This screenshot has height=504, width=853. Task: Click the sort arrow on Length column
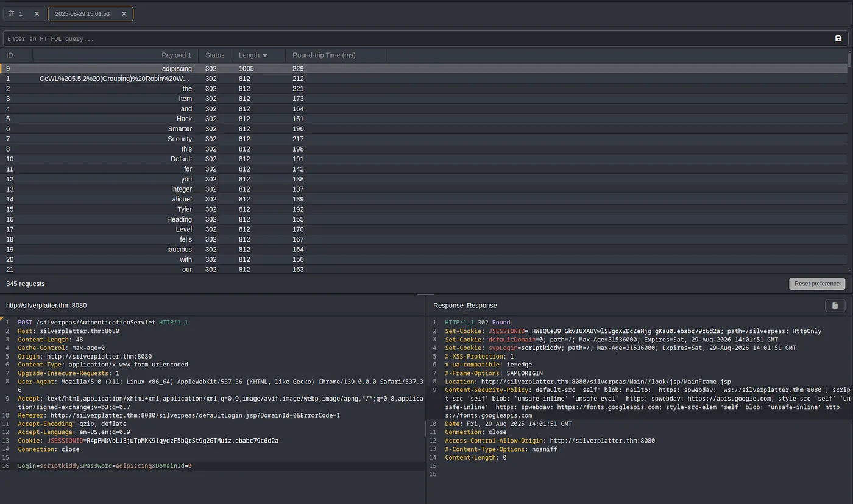264,55
